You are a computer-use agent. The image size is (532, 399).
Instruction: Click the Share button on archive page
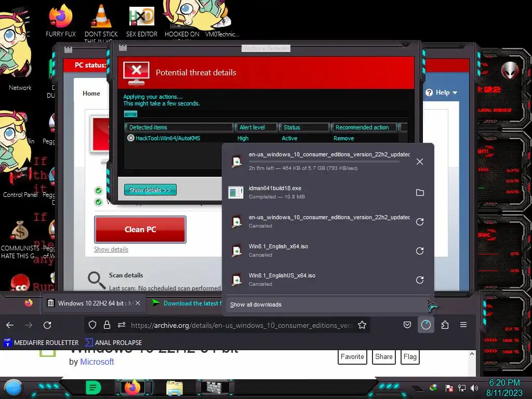pyautogui.click(x=384, y=356)
